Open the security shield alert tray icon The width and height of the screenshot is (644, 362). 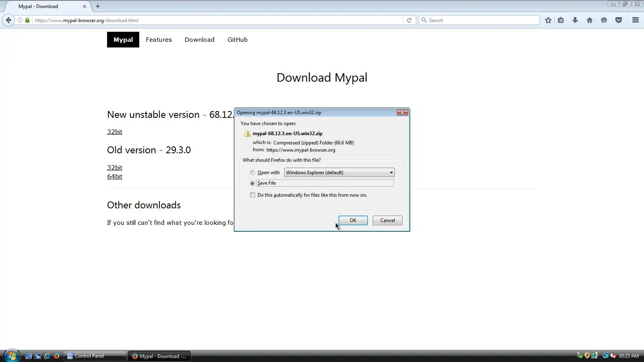pos(587,356)
